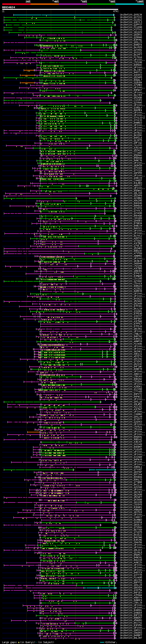This screenshot has height=644, width=146.
Task: Choose the UniRef100_A7SMB3 label
Action: pos(131,85)
